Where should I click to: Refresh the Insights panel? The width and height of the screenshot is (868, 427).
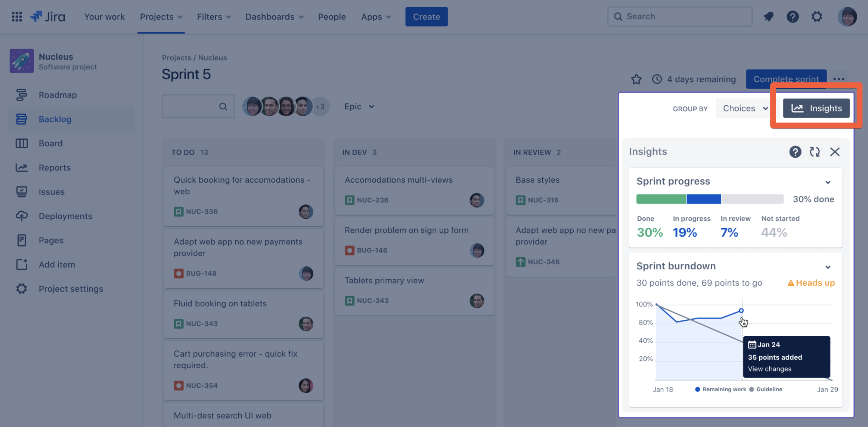[x=815, y=152]
